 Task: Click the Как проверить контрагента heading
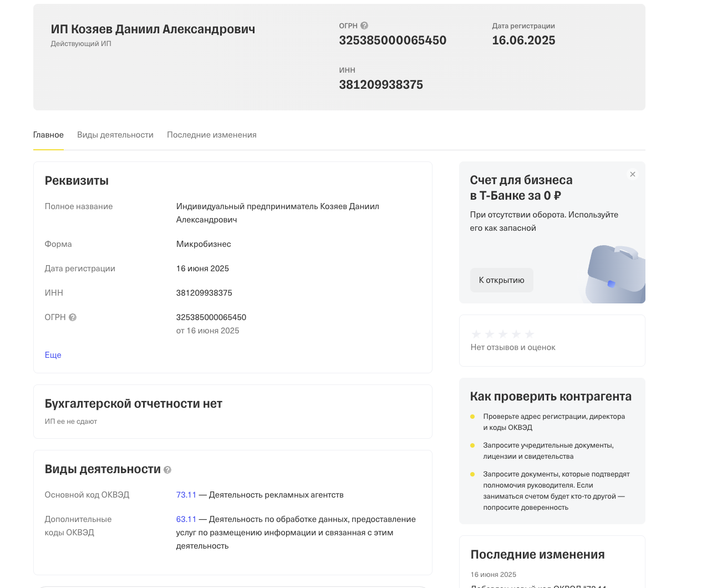pyautogui.click(x=551, y=397)
